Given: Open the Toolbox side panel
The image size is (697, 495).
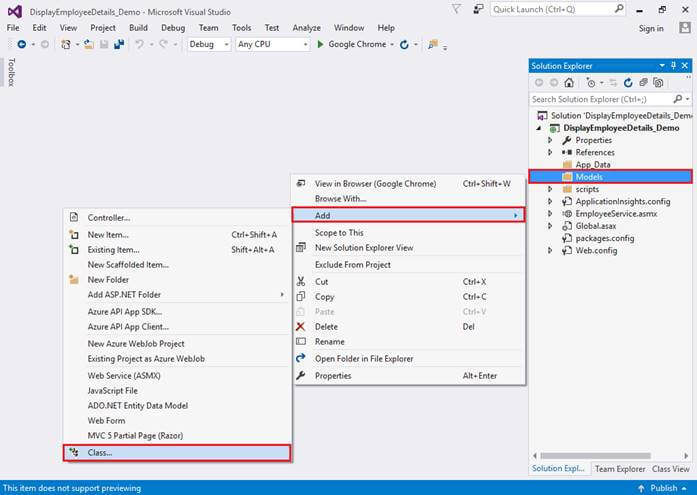Looking at the screenshot, I should coord(12,72).
